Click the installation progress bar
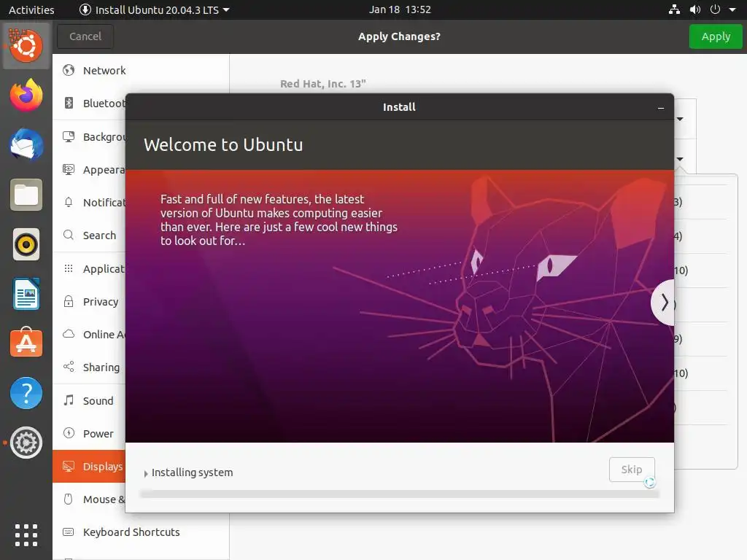 [x=399, y=494]
